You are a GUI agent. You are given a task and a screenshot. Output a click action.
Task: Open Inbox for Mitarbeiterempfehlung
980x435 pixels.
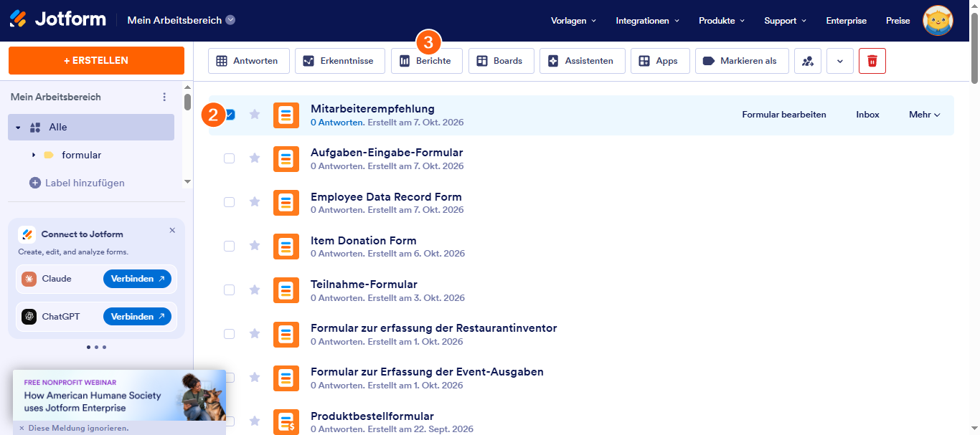coord(867,115)
